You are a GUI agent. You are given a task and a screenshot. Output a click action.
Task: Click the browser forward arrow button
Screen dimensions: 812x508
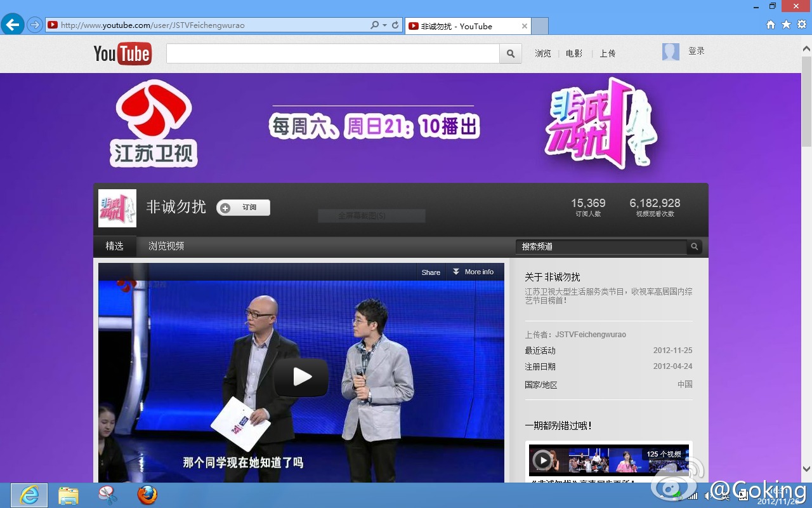point(34,25)
